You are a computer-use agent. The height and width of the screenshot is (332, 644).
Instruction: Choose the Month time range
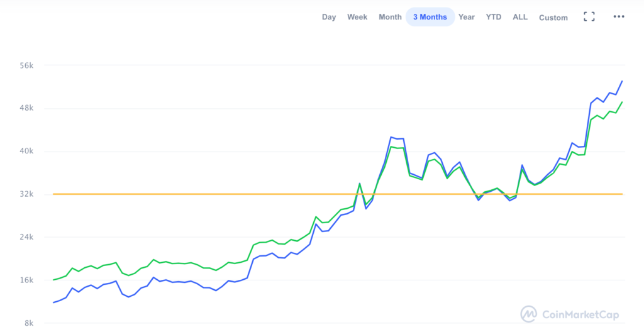coord(390,17)
